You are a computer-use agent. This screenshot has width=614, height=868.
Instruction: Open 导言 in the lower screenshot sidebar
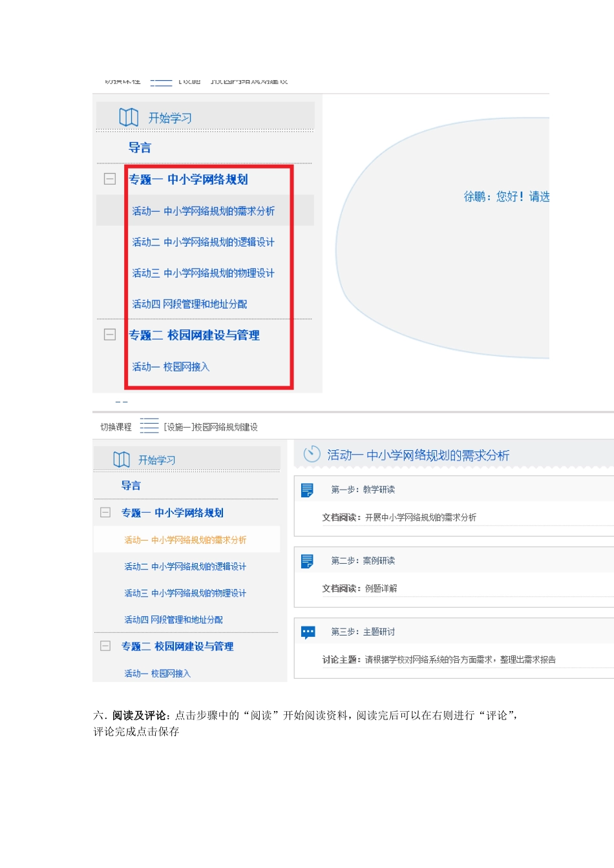131,486
